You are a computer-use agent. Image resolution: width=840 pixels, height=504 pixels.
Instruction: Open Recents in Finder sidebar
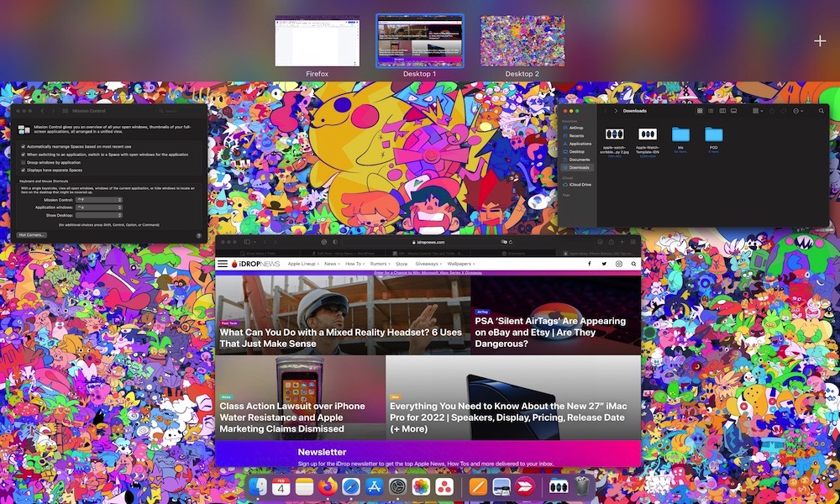576,136
